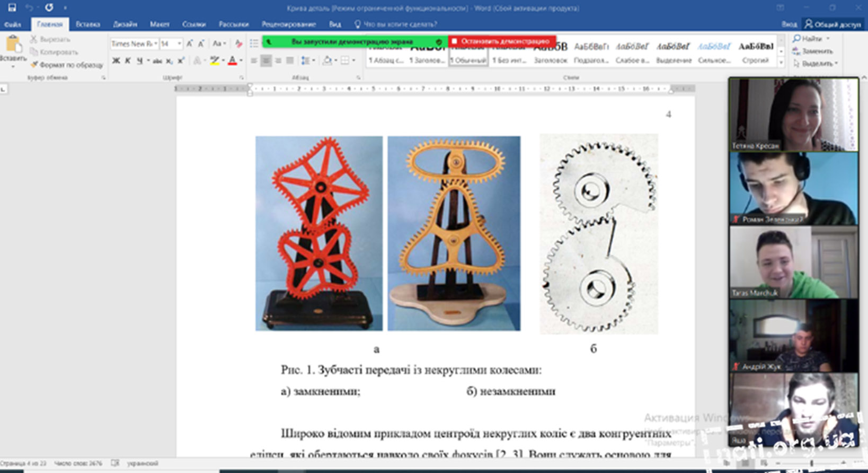The width and height of the screenshot is (868, 473).
Task: Switch to the Рецензирование tab
Action: coord(289,24)
